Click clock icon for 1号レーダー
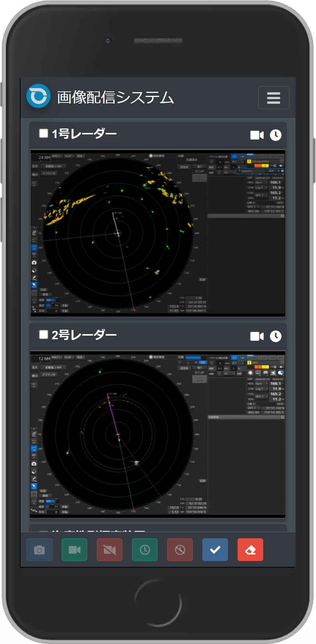 tap(276, 135)
